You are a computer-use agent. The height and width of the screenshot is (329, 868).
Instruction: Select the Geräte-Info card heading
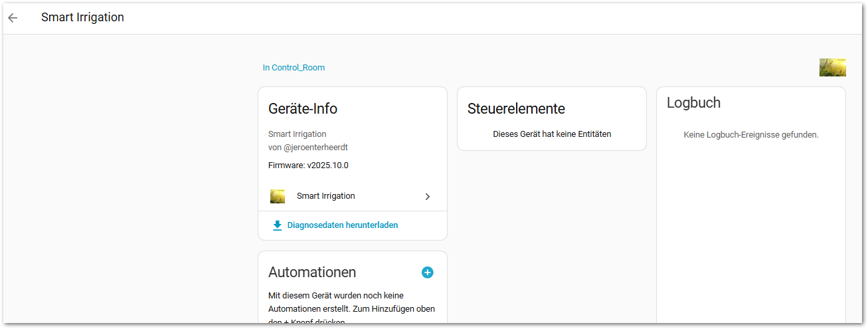coord(303,108)
